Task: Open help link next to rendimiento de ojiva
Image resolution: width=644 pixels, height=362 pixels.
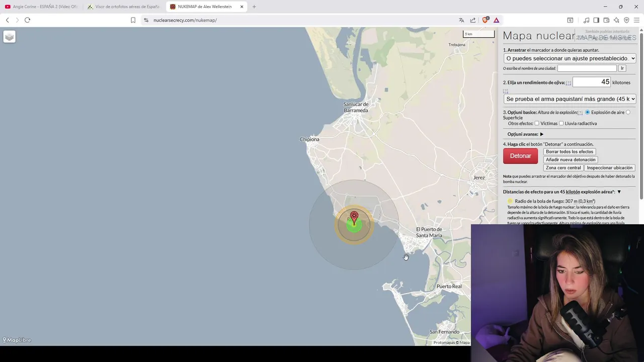Action: (569, 83)
